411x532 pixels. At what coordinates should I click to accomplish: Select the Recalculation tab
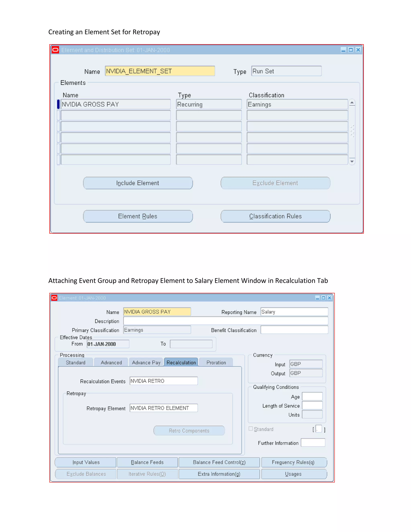coord(181,362)
